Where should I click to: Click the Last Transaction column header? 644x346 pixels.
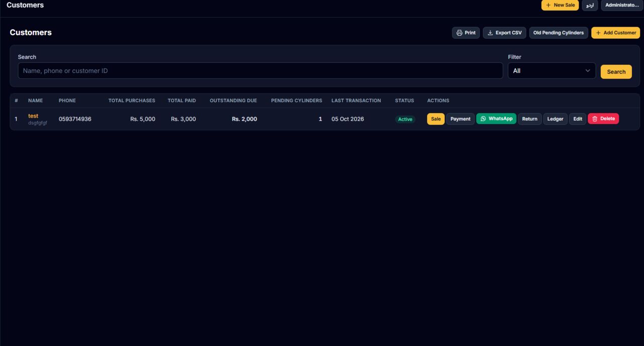[x=356, y=101]
